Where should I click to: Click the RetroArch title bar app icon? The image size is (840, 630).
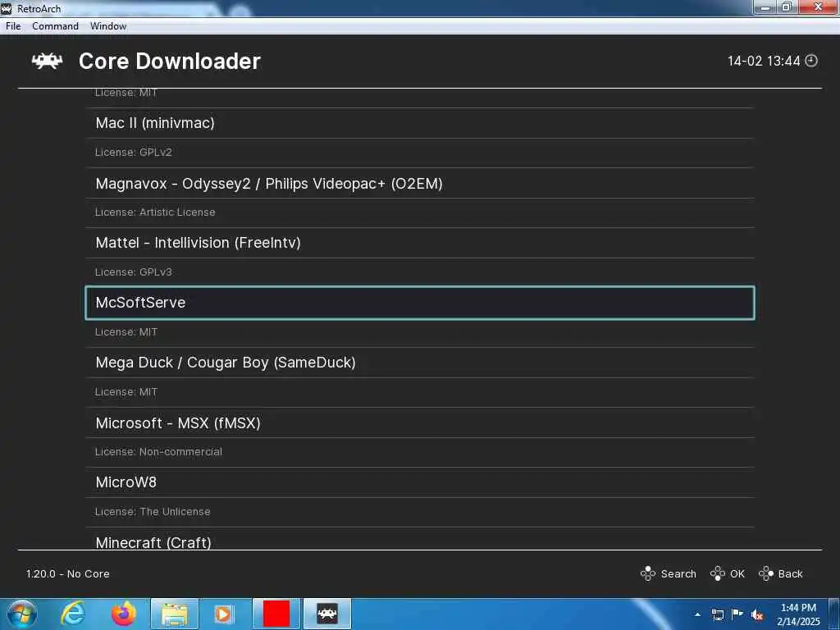pos(7,8)
